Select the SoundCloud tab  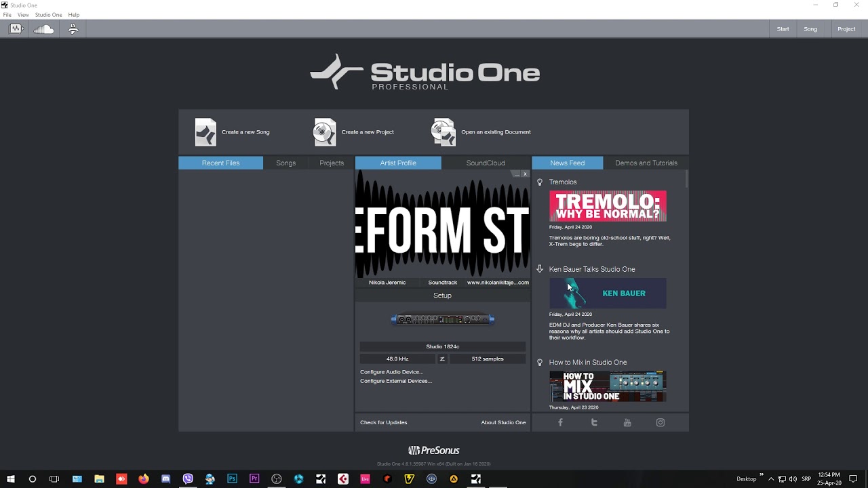pos(486,163)
